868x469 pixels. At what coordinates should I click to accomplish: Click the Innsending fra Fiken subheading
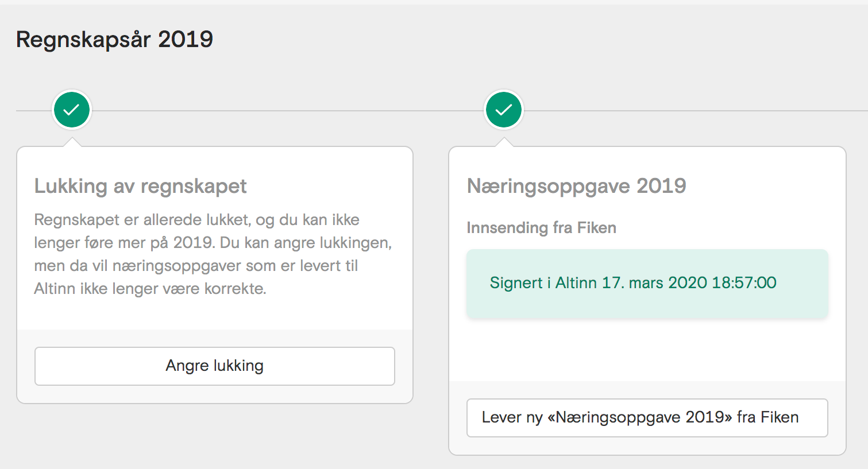542,228
